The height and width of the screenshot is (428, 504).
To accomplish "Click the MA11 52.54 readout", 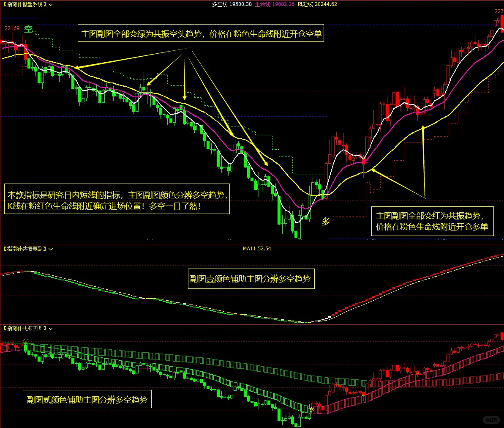I will click(x=257, y=249).
